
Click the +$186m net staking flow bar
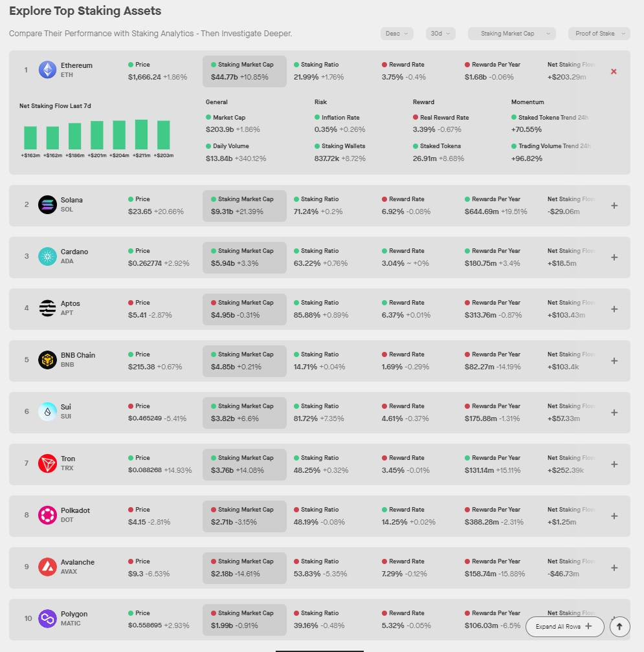(75, 136)
